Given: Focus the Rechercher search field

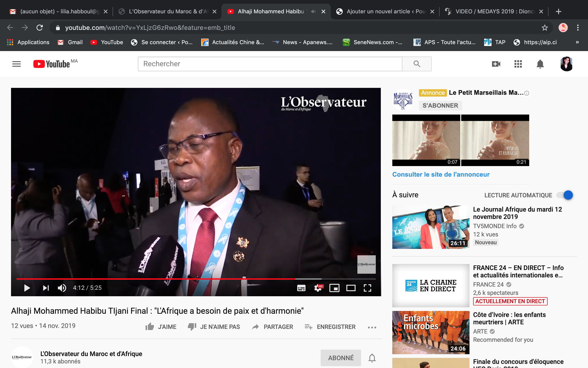Looking at the screenshot, I should pos(270,64).
